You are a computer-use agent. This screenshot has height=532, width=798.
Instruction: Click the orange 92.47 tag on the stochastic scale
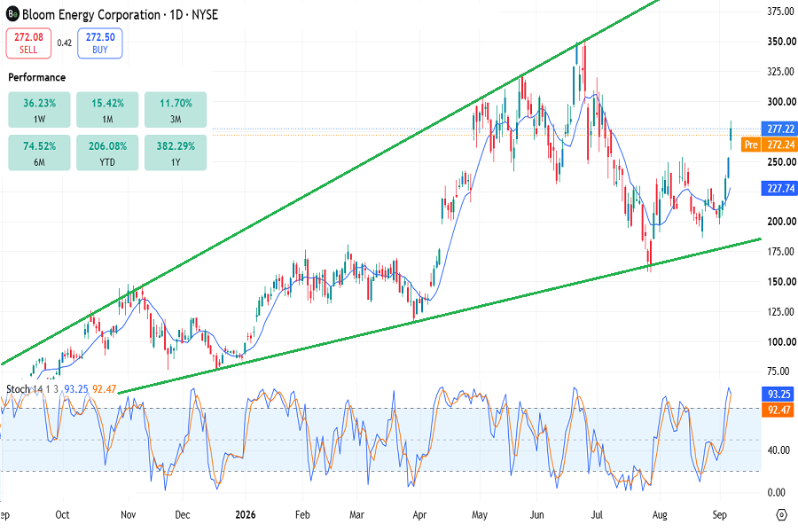click(x=779, y=410)
